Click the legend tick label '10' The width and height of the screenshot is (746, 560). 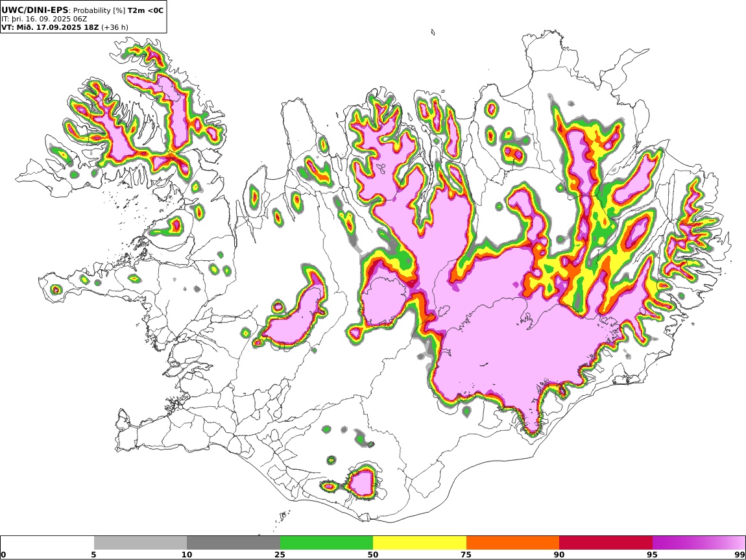click(x=187, y=555)
